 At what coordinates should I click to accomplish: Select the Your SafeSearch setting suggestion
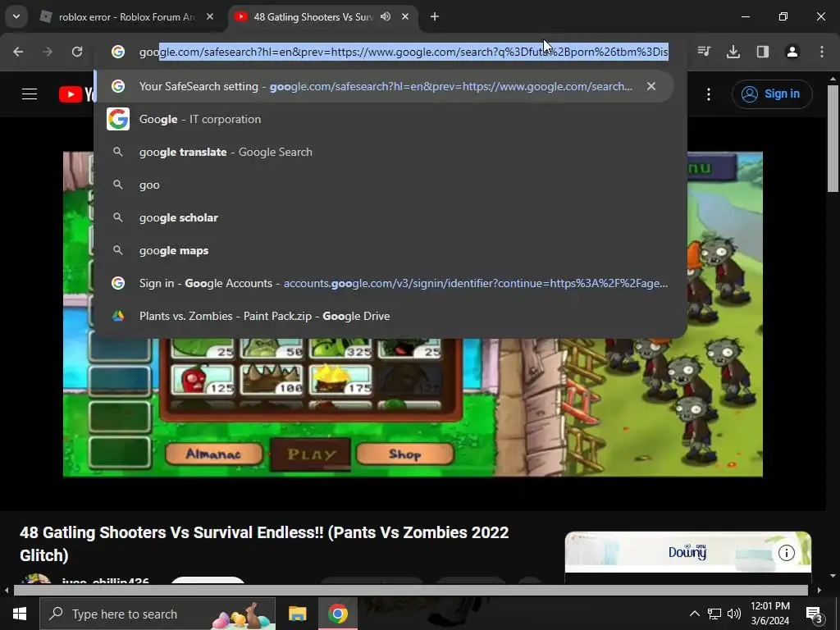[383, 86]
